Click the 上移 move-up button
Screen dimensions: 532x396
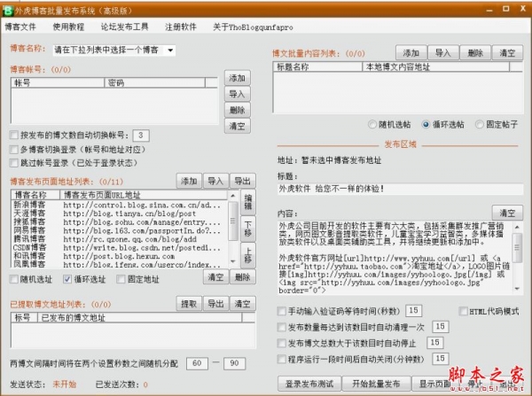point(248,255)
